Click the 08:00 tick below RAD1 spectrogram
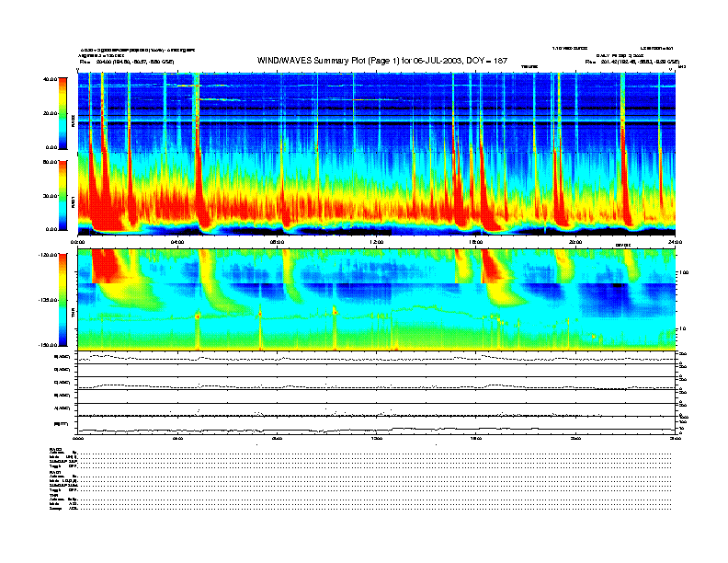 point(277,242)
